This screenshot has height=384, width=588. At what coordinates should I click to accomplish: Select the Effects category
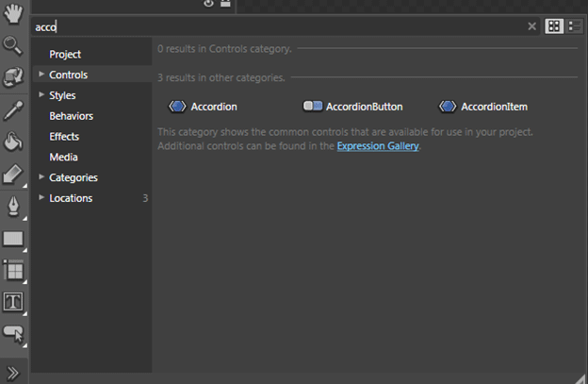tap(64, 137)
